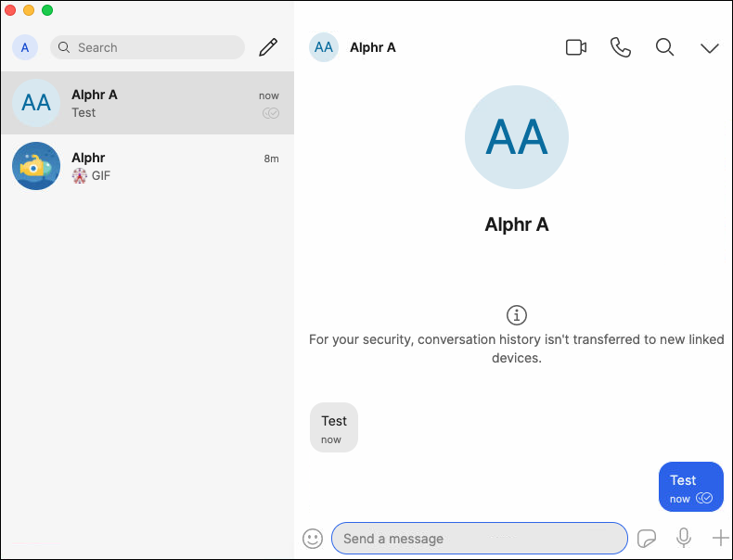Start a video call with Alphr A
Screen dimensions: 733x560
(x=576, y=47)
